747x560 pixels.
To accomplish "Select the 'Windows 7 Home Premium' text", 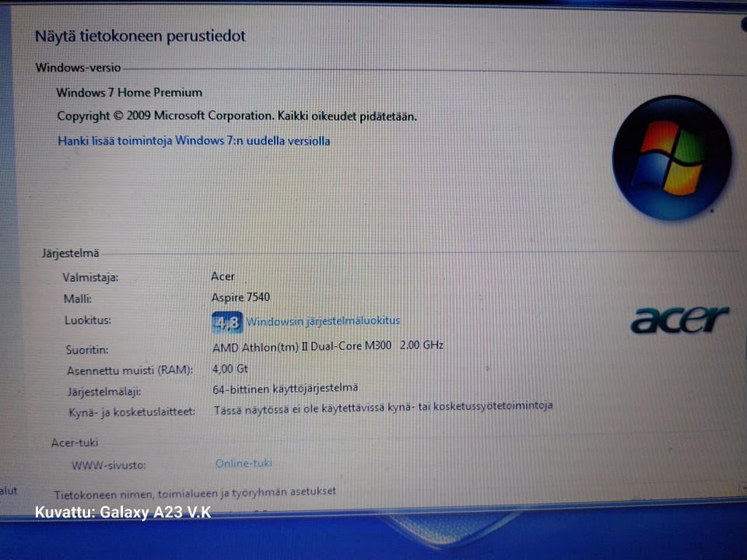I will [x=129, y=93].
